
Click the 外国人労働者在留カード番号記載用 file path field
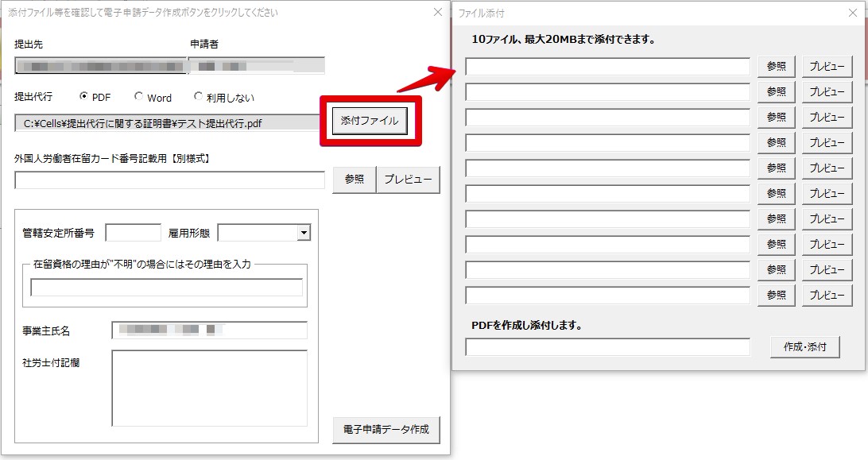tap(169, 180)
